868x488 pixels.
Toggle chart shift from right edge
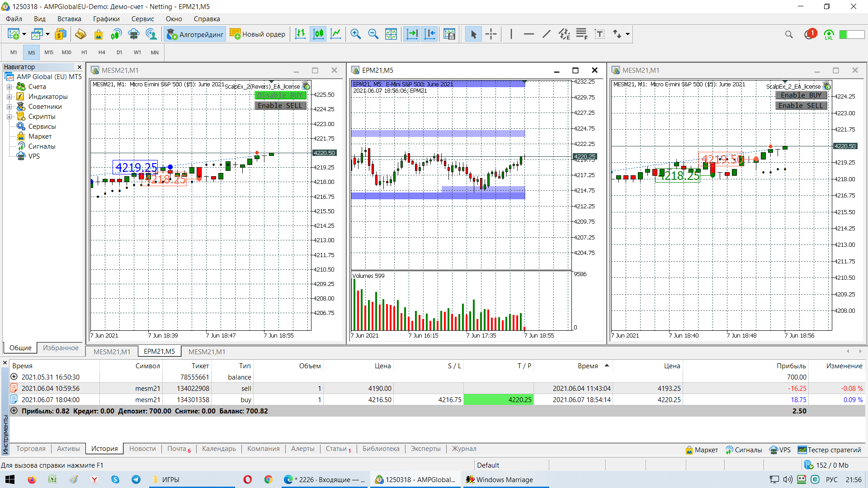(x=430, y=34)
